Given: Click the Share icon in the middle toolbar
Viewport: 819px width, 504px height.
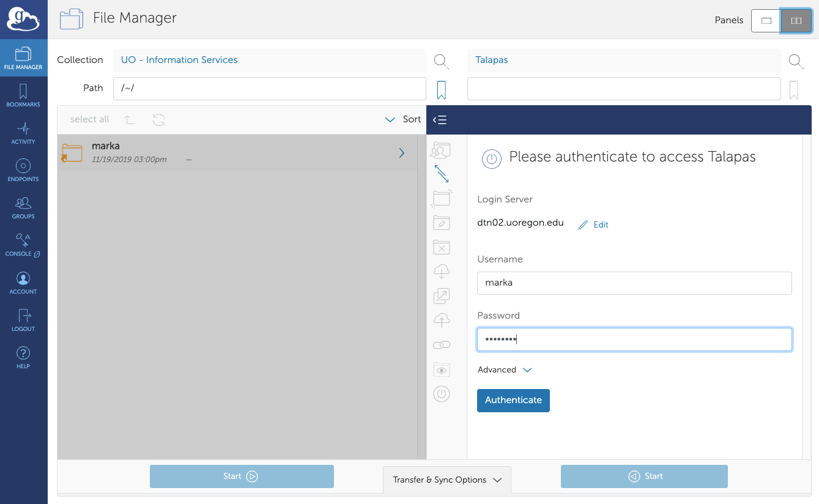Looking at the screenshot, I should (441, 150).
